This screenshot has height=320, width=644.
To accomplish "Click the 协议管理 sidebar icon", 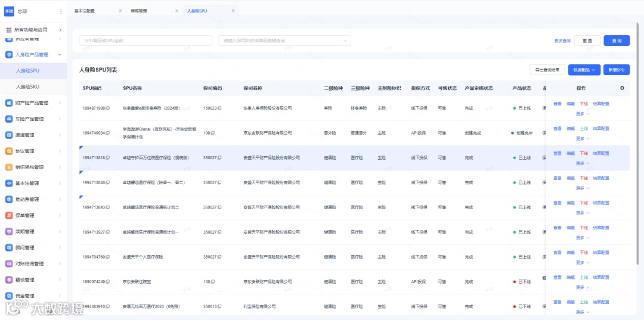I will (8, 151).
